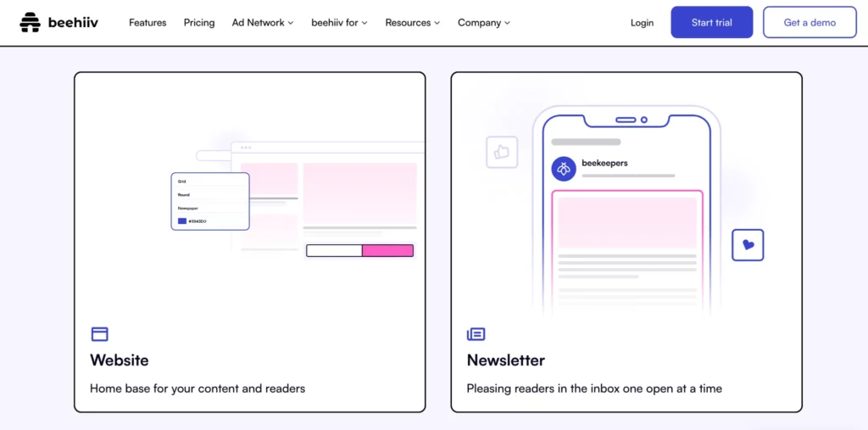
Task: Click the Login link
Action: coord(643,23)
